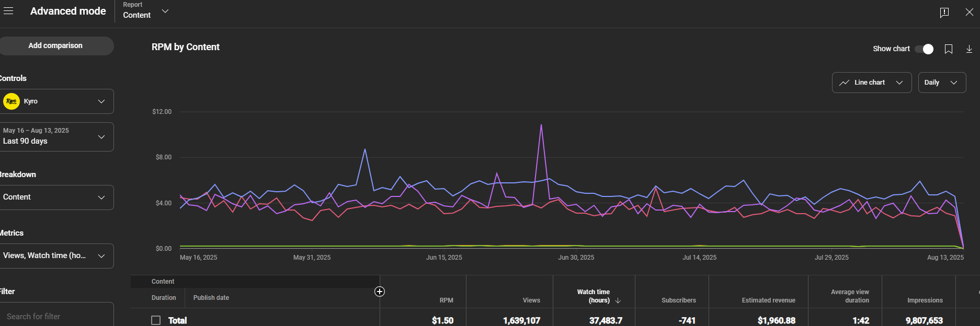Click the Kyro channel avatar

pos(12,101)
